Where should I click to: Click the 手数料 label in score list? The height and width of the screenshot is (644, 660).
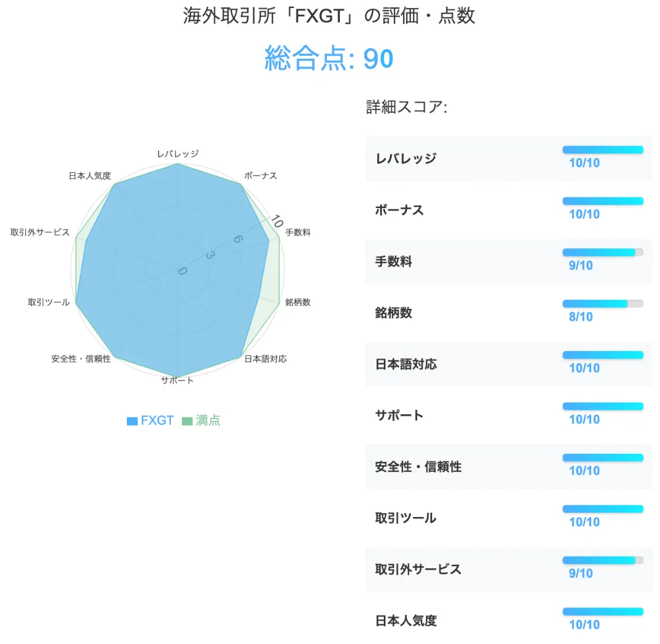click(x=393, y=261)
